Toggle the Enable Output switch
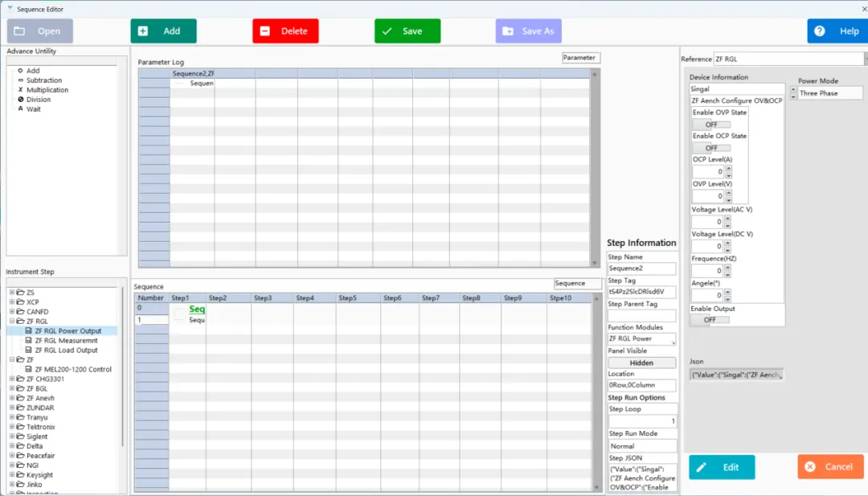The width and height of the screenshot is (868, 496). pos(710,319)
